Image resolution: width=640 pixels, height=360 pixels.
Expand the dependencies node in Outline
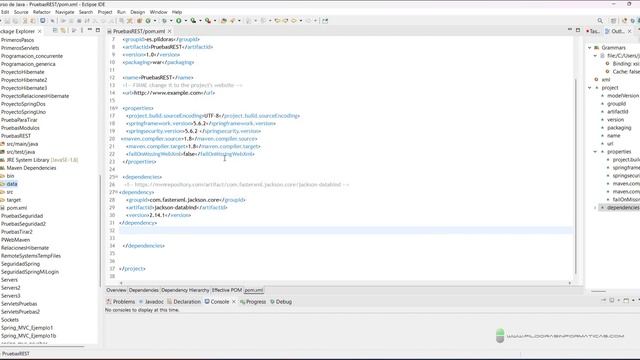click(x=595, y=208)
